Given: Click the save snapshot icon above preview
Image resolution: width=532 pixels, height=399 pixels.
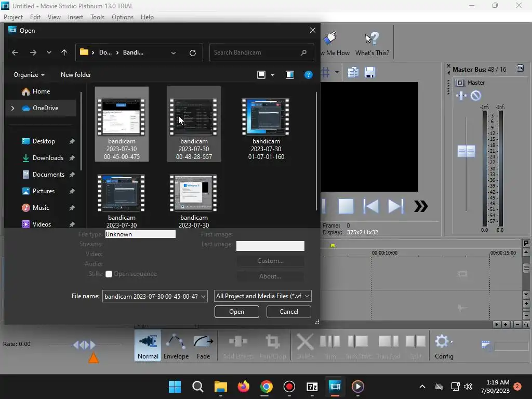Looking at the screenshot, I should tap(370, 72).
